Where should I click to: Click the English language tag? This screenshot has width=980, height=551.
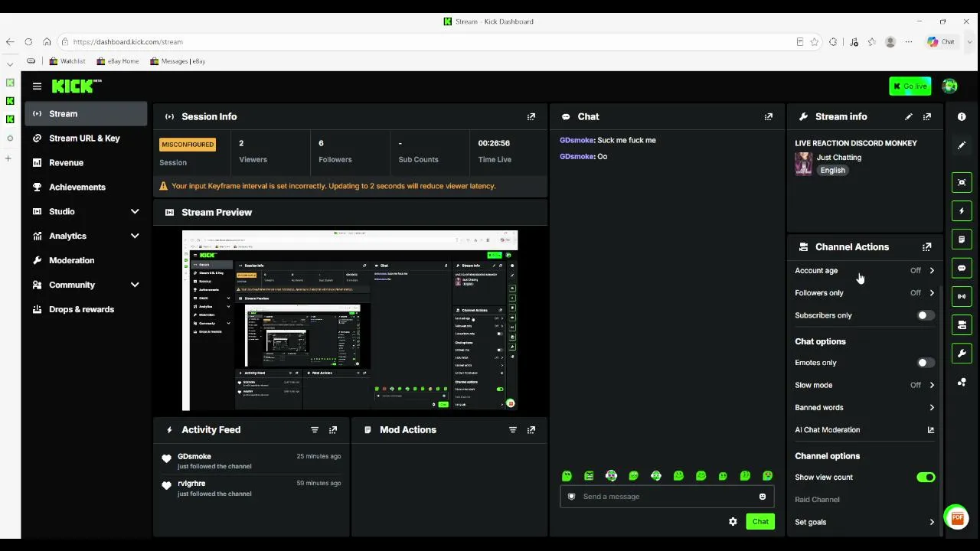pos(833,171)
